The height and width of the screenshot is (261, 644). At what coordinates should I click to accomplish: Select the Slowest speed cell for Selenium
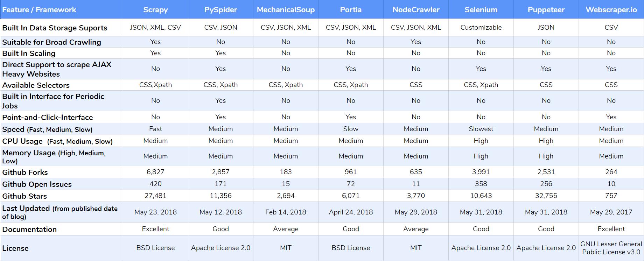(481, 129)
